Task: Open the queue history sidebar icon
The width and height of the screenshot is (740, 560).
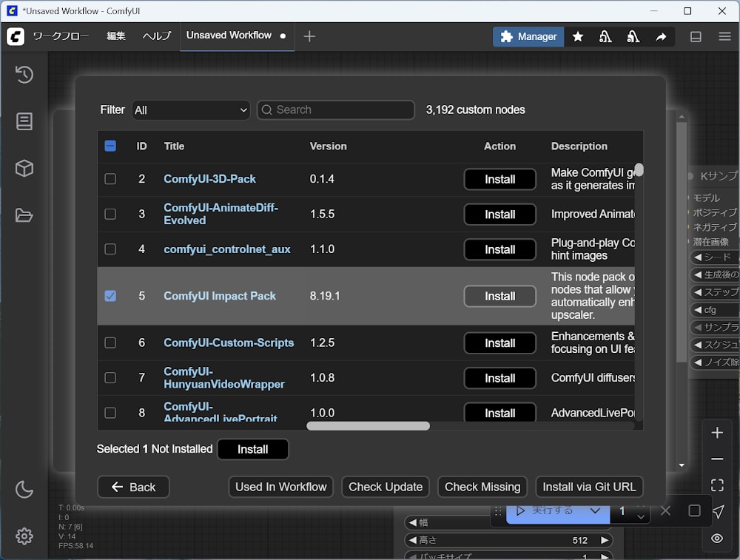Action: coord(24,75)
